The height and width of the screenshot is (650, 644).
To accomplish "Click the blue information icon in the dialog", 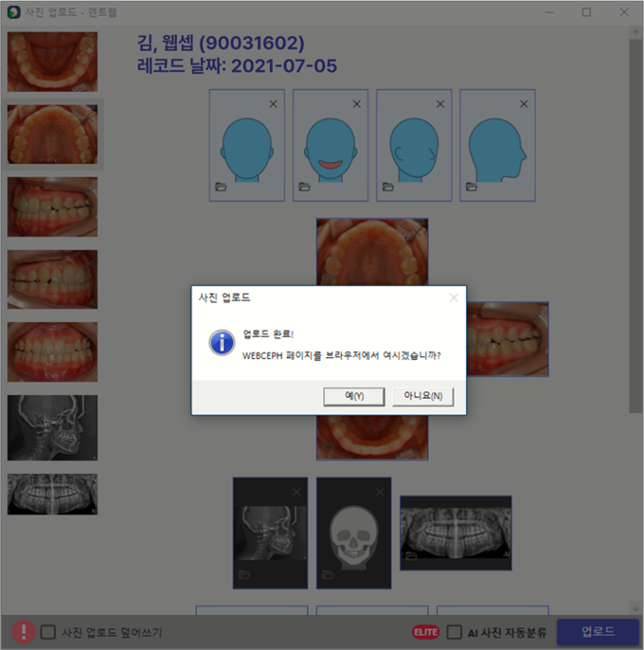I will 223,343.
